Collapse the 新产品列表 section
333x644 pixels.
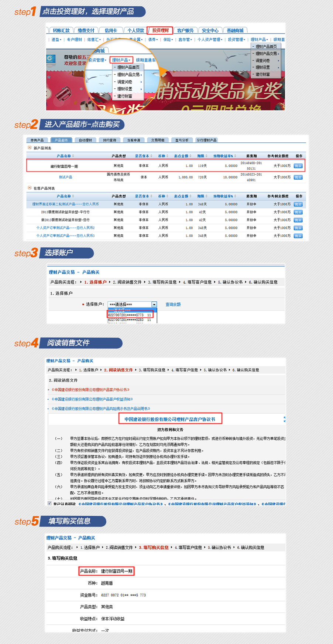(x=30, y=148)
